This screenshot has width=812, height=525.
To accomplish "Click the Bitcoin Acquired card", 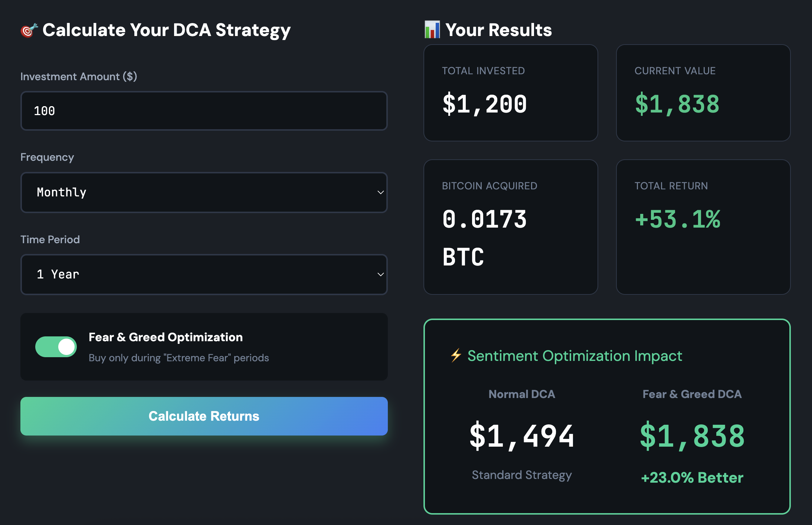I will point(511,226).
